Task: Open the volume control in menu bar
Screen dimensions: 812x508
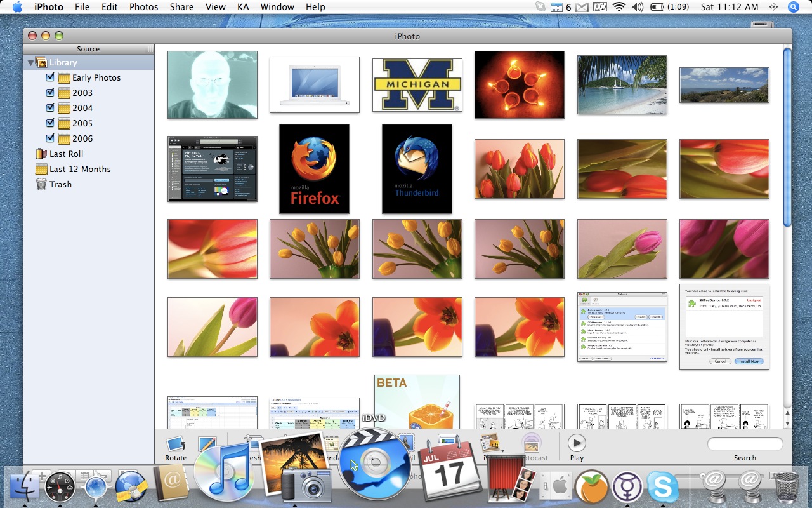Action: (x=638, y=7)
